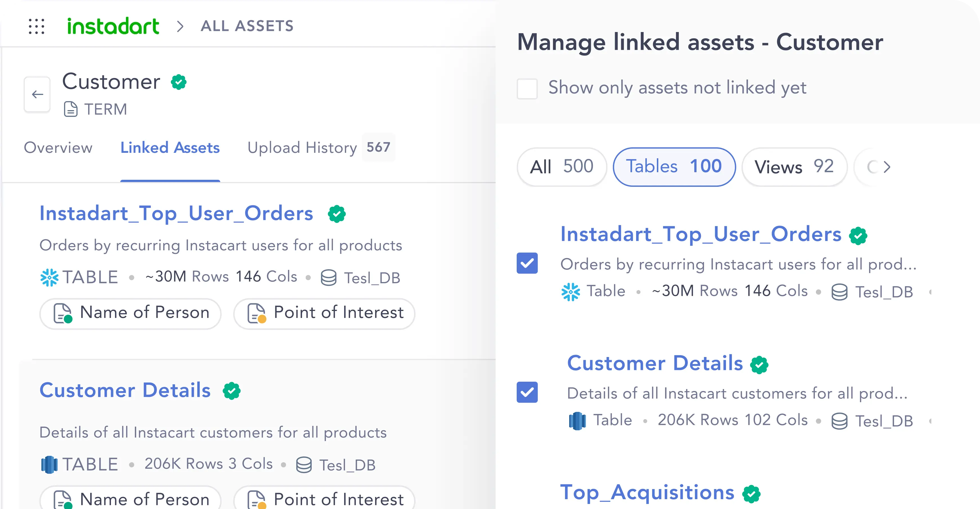Click the TERM document icon
The width and height of the screenshot is (980, 509).
[x=71, y=109]
